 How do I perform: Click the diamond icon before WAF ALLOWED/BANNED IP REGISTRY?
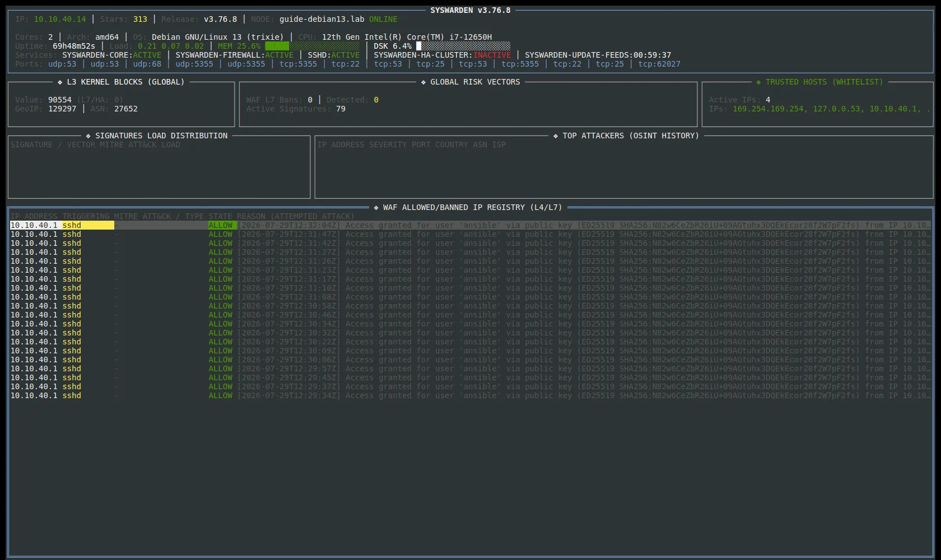376,208
